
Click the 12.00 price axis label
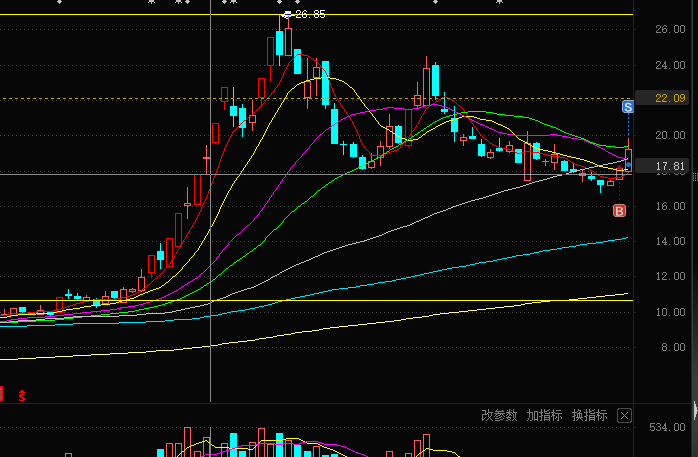point(670,276)
